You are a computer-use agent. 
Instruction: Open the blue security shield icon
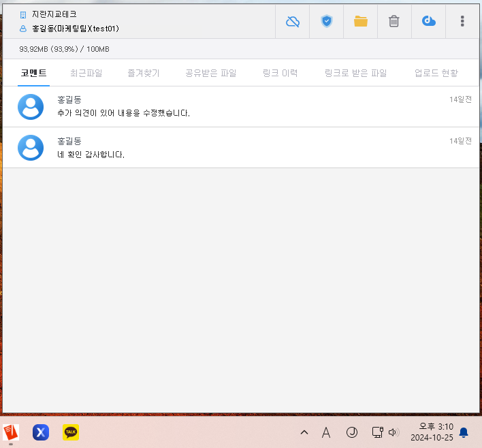click(327, 21)
